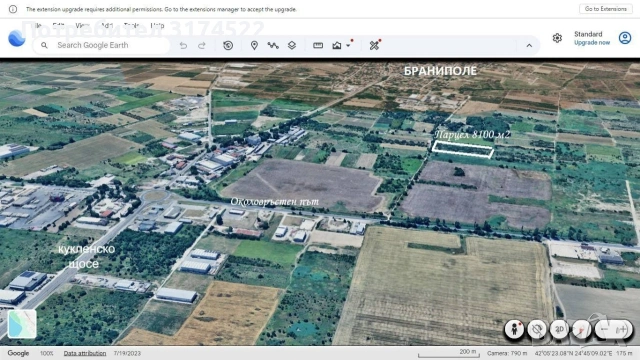Click imagery date 7/19/2023
Viewport: 640px width, 360px height.
[127, 353]
